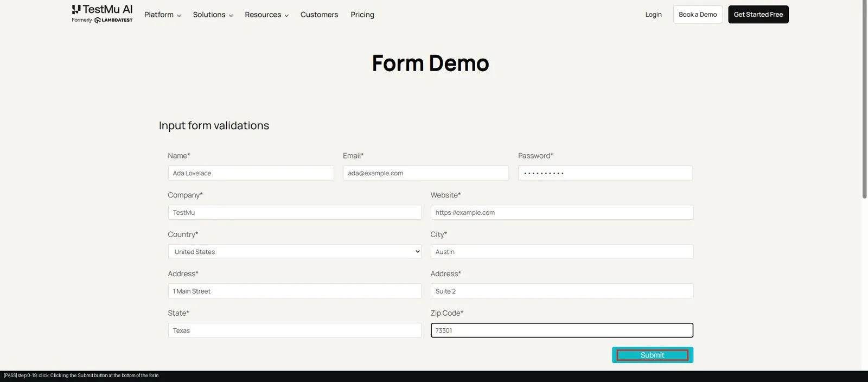Focus the State field containing Texas
Image resolution: width=868 pixels, height=382 pixels.
click(295, 330)
